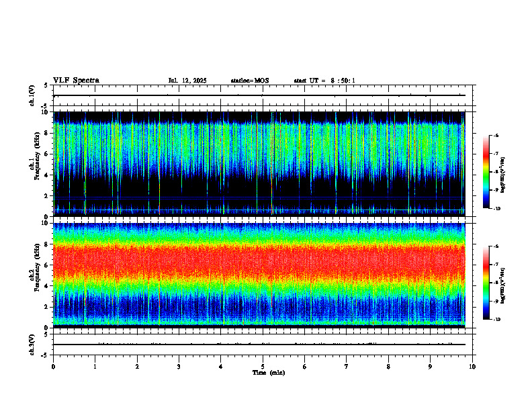Image resolution: width=532 pixels, height=411 pixels.
Task: Click time-axis tick label "9"
Action: [x=430, y=367]
